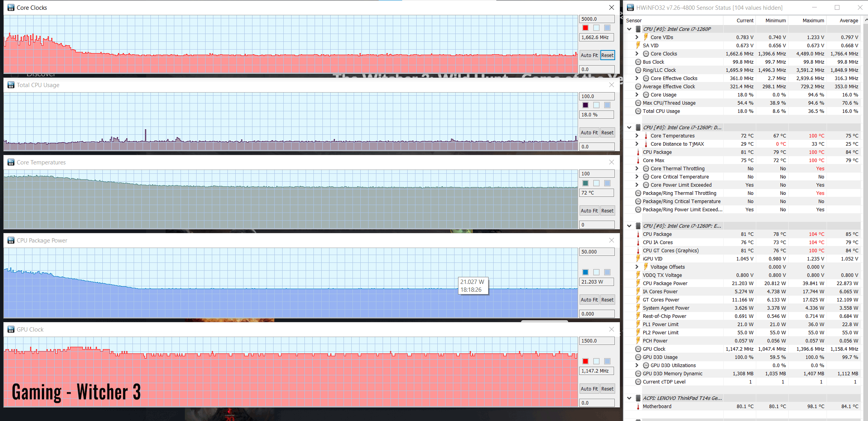This screenshot has height=421, width=868.
Task: Click the Core Temperatures window icon
Action: click(11, 162)
